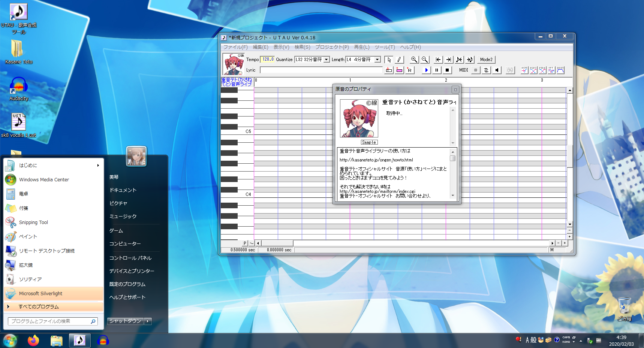This screenshot has width=644, height=348.
Task: Select the pencil draw tool
Action: (x=399, y=60)
